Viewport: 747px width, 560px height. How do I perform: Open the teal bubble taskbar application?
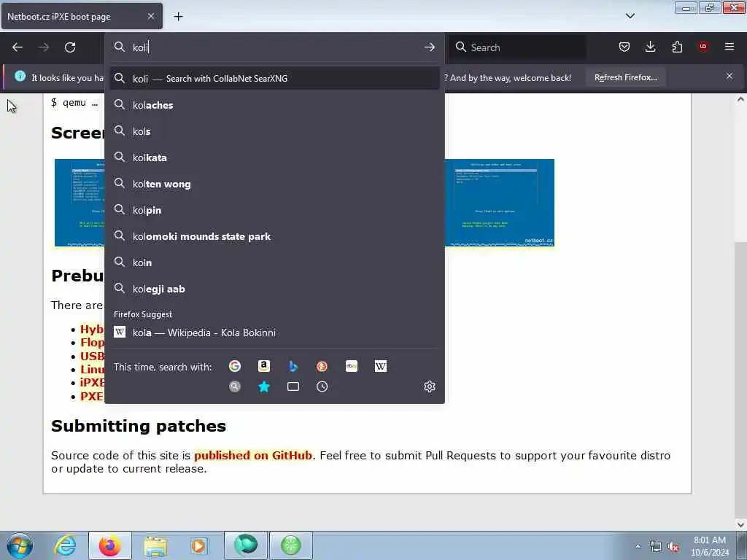click(x=246, y=545)
